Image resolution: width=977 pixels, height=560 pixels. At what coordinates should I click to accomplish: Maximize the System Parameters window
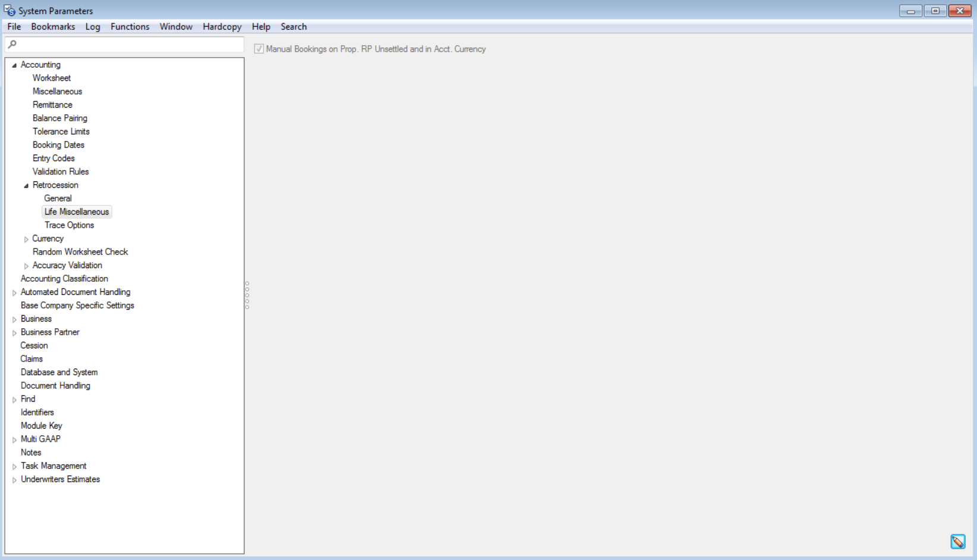[x=935, y=11]
